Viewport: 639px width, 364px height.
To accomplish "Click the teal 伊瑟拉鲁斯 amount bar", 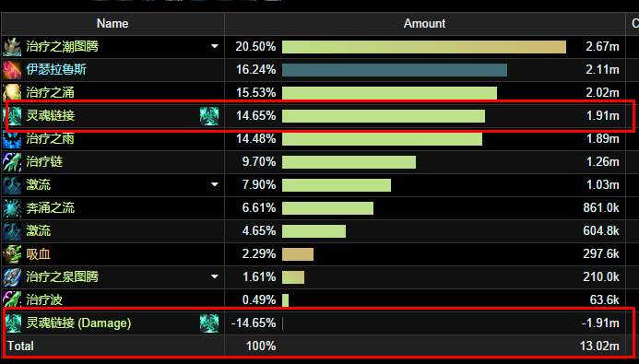I will pyautogui.click(x=395, y=70).
